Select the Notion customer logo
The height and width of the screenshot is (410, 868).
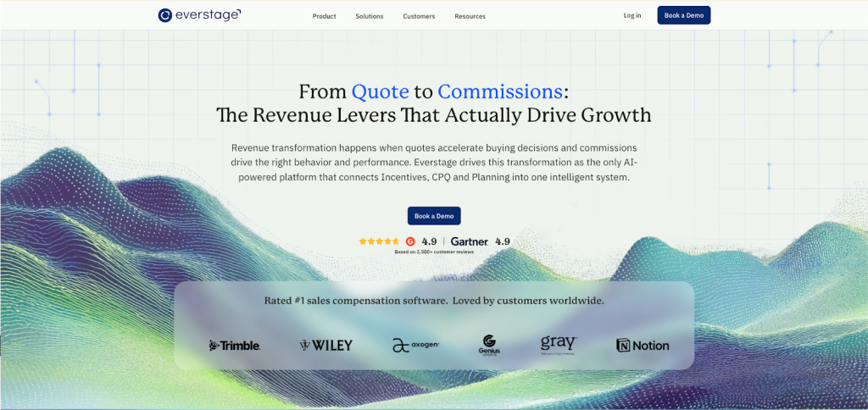[x=643, y=346]
